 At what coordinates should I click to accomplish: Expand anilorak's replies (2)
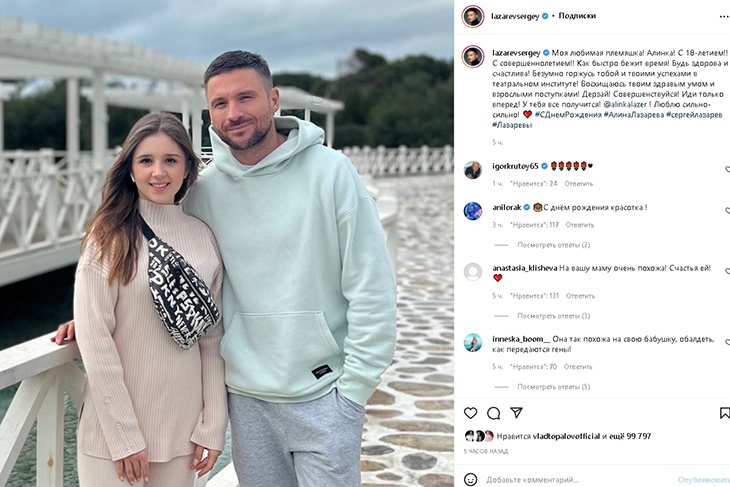click(x=553, y=245)
